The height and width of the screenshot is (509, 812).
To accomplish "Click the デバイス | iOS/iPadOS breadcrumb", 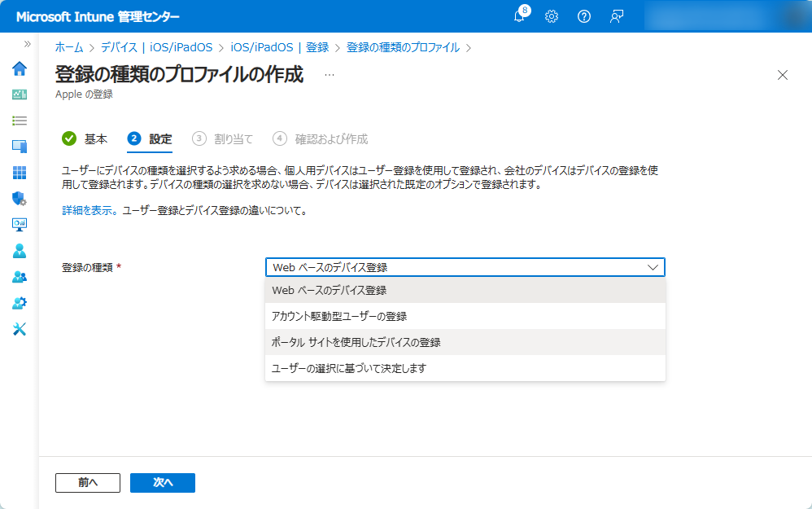I will [156, 47].
